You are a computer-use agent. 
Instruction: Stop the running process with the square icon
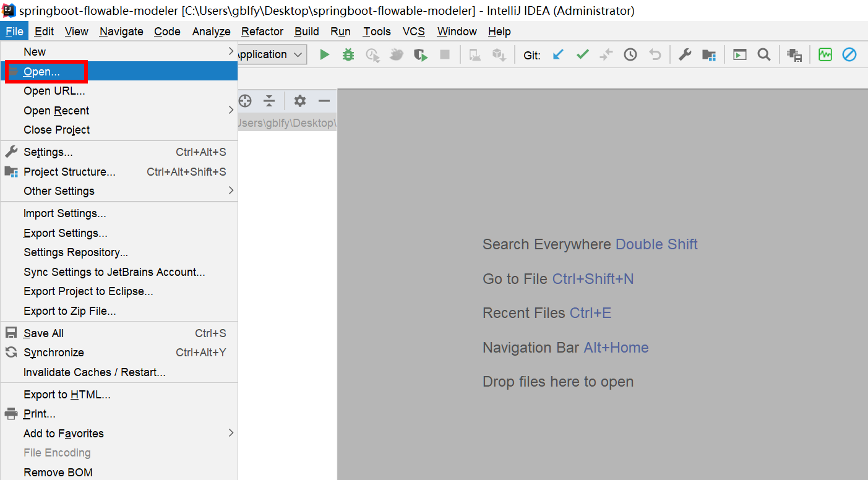click(444, 54)
